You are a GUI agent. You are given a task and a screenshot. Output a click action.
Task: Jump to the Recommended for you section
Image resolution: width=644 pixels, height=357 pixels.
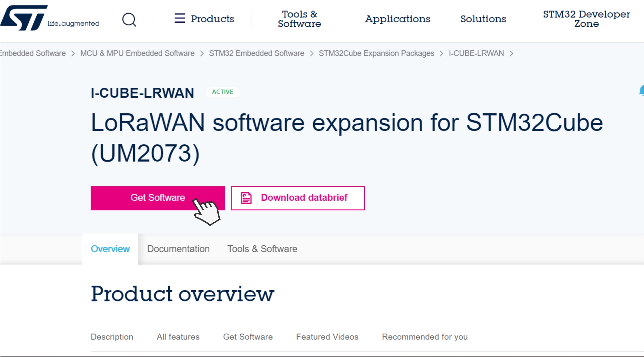tap(425, 337)
